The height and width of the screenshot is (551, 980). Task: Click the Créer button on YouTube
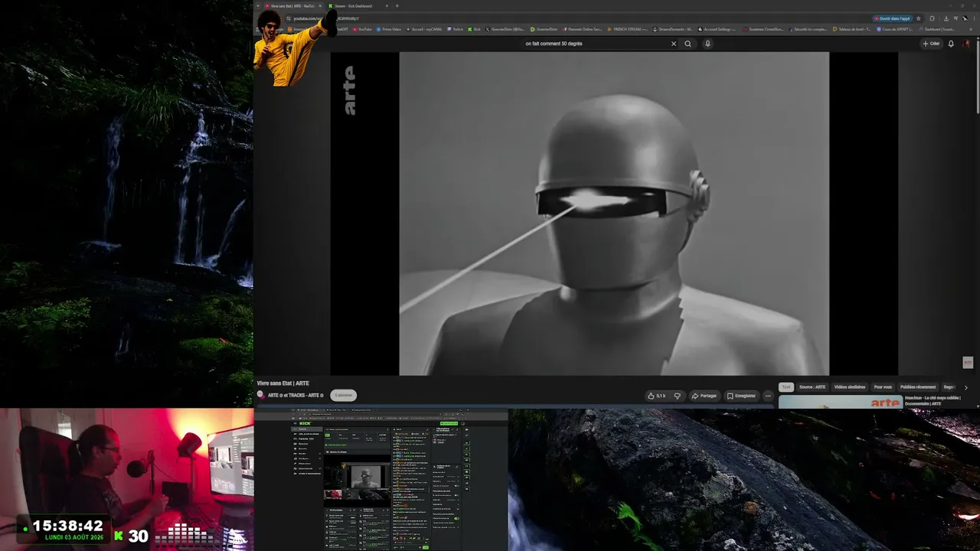click(x=931, y=44)
